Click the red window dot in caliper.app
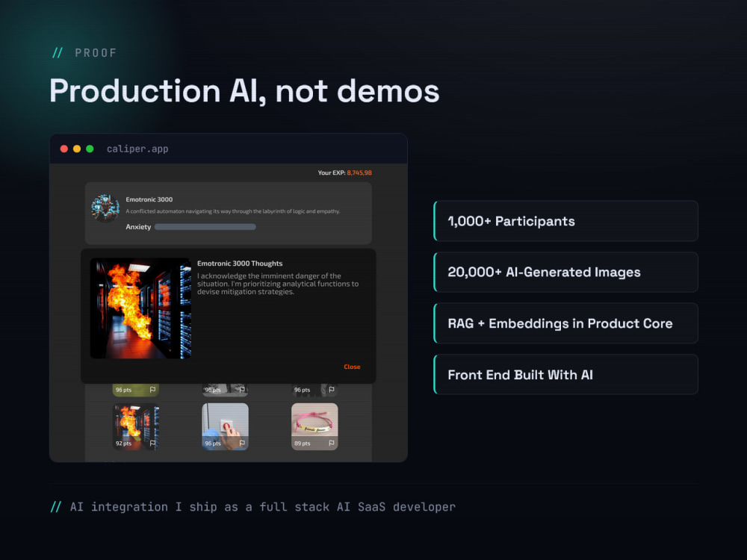This screenshot has width=747, height=560. pos(63,149)
